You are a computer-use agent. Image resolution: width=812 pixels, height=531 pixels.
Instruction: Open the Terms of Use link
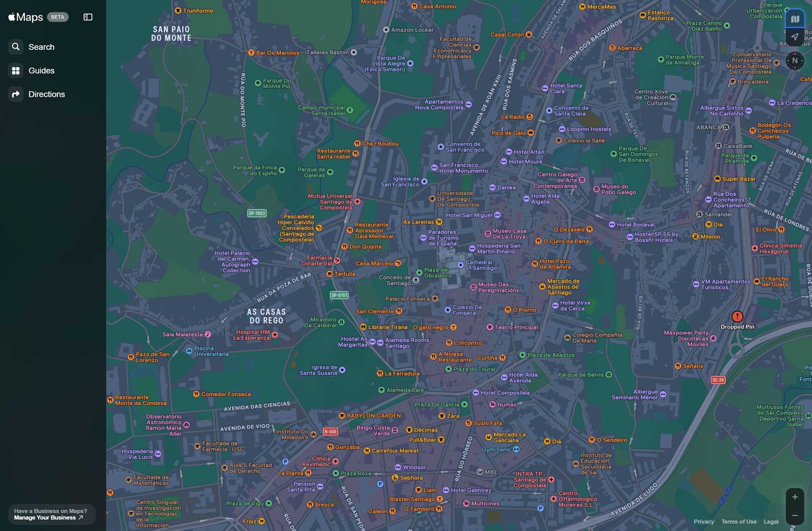coord(738,521)
